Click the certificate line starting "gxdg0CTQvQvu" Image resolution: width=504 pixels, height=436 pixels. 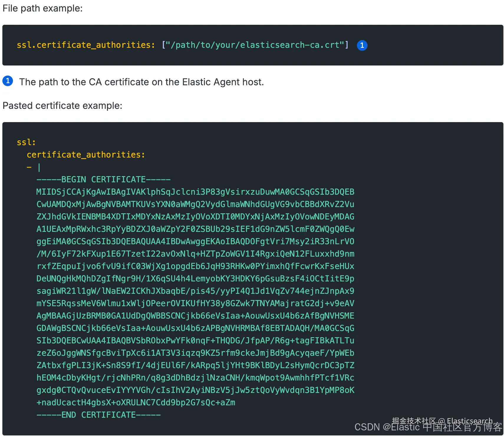click(195, 390)
